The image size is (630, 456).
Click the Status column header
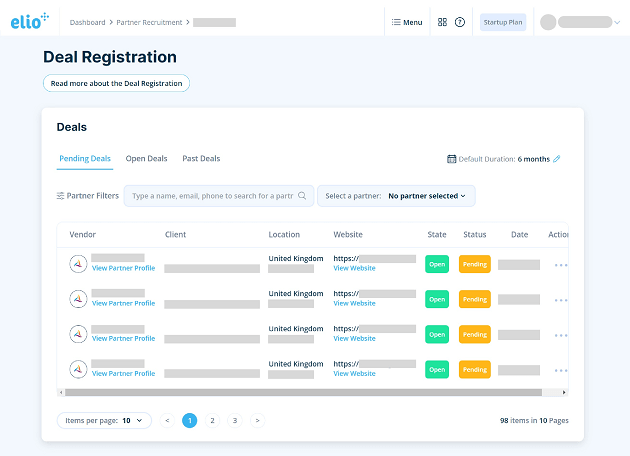coord(475,235)
